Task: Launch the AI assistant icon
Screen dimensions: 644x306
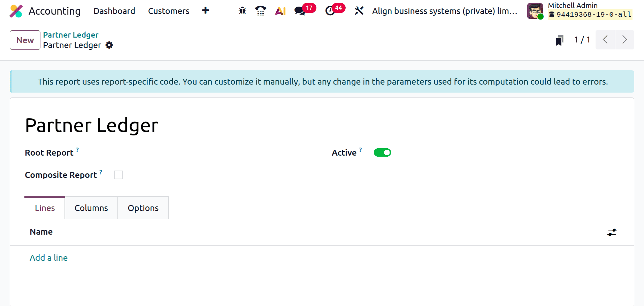Action: (281, 11)
